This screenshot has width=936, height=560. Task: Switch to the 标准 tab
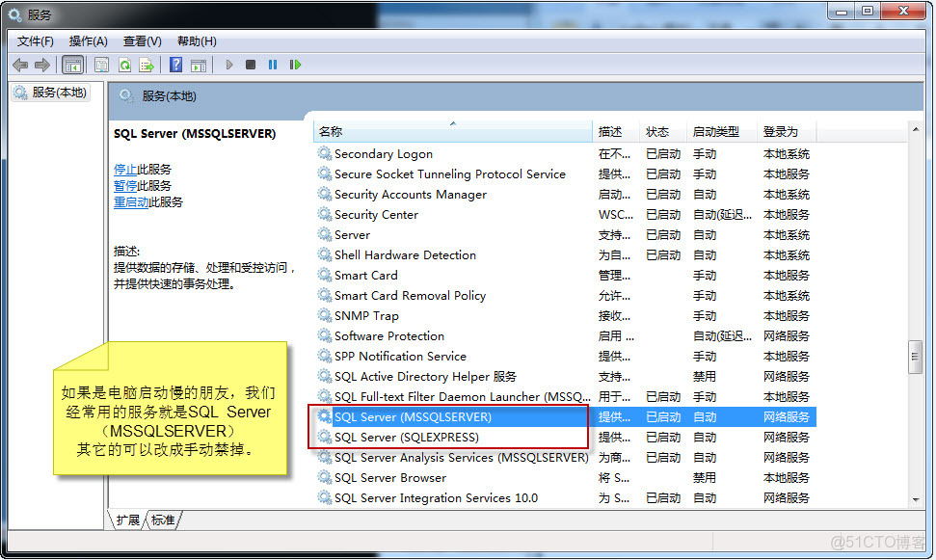(163, 520)
